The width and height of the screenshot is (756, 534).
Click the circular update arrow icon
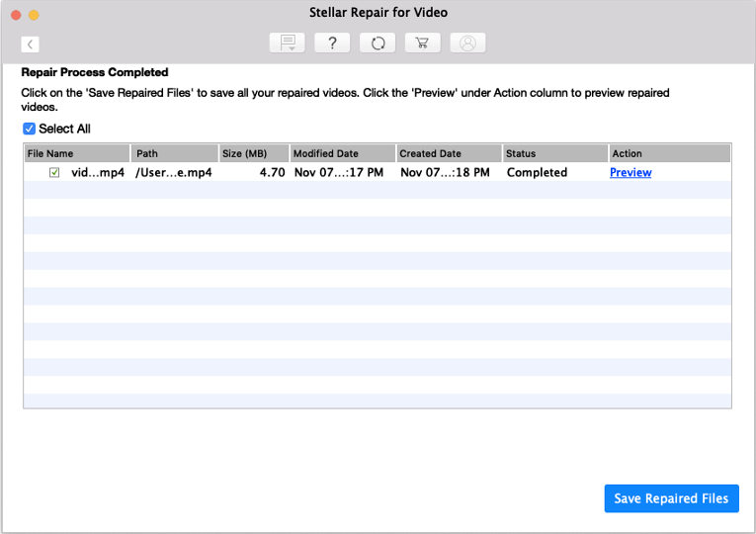(378, 43)
